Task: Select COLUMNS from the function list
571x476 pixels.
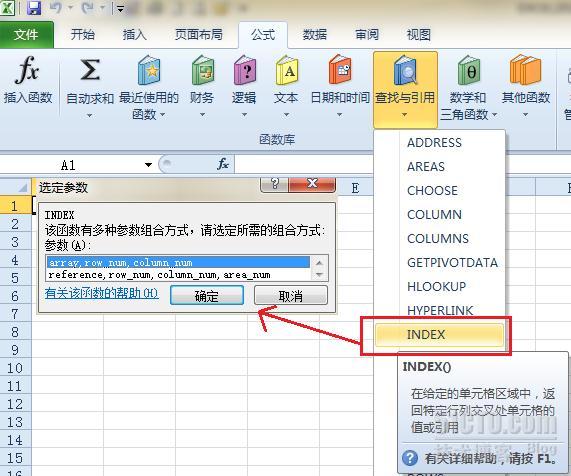Action: pos(440,239)
